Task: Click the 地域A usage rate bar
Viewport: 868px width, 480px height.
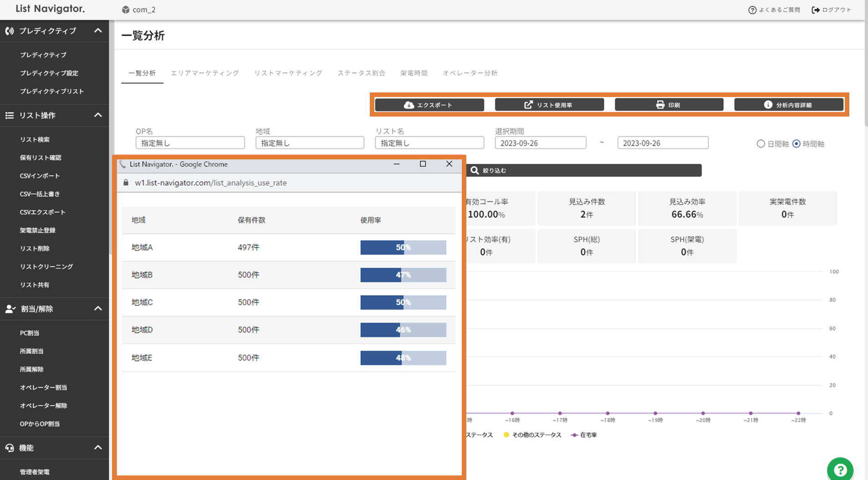Action: 403,247
